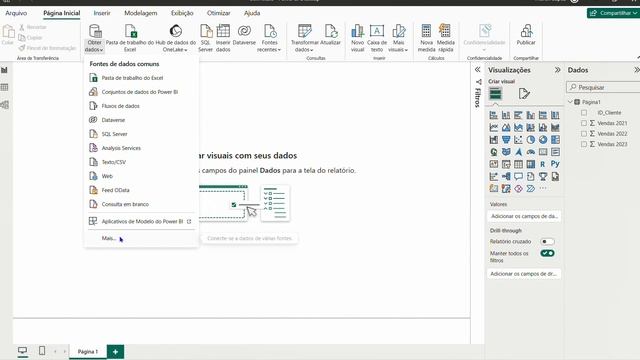
Task: Open the Arquivo menu
Action: click(16, 13)
